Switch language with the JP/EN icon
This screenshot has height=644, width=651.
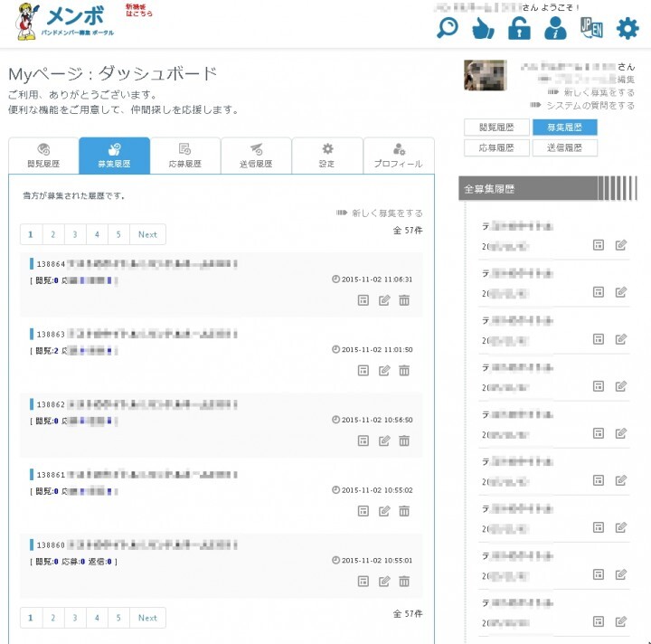pyautogui.click(x=591, y=28)
